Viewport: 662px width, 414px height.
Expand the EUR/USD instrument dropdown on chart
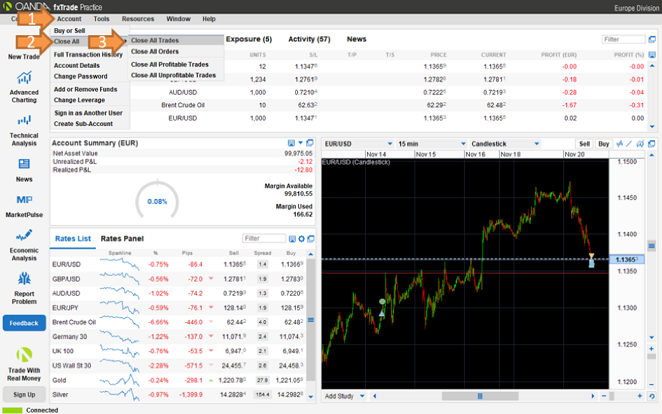point(388,144)
